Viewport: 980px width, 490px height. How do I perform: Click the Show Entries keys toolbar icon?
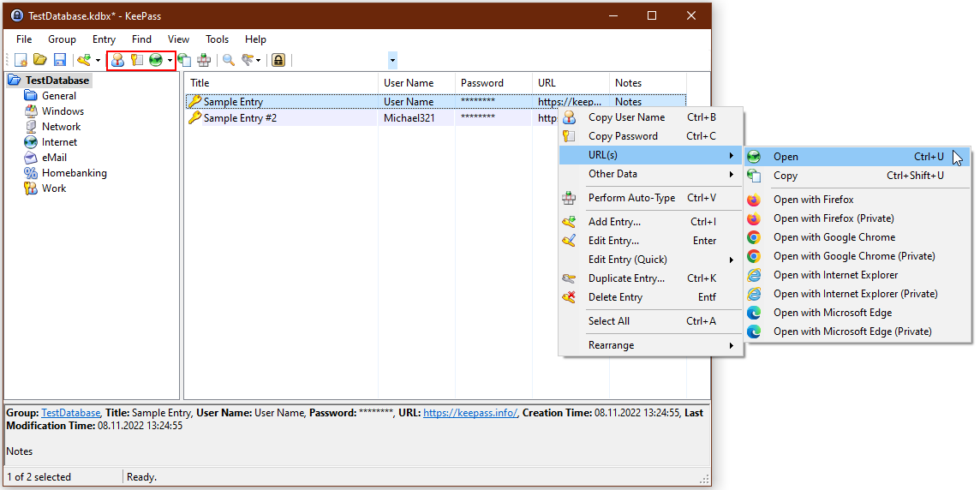click(x=248, y=60)
